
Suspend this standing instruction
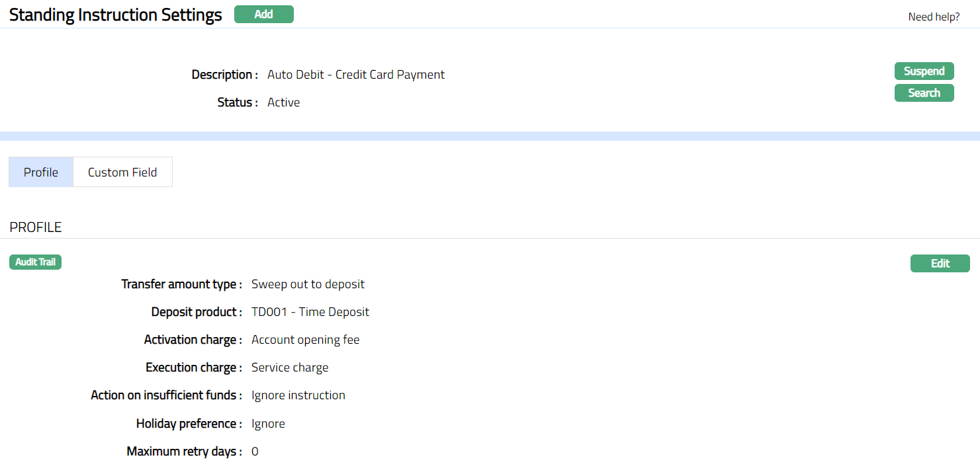[x=924, y=71]
